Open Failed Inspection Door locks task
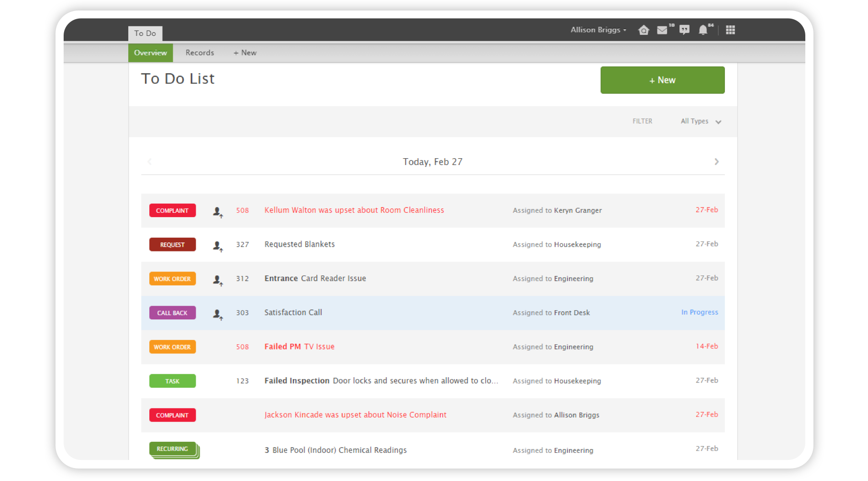This screenshot has width=868, height=481. (x=381, y=381)
